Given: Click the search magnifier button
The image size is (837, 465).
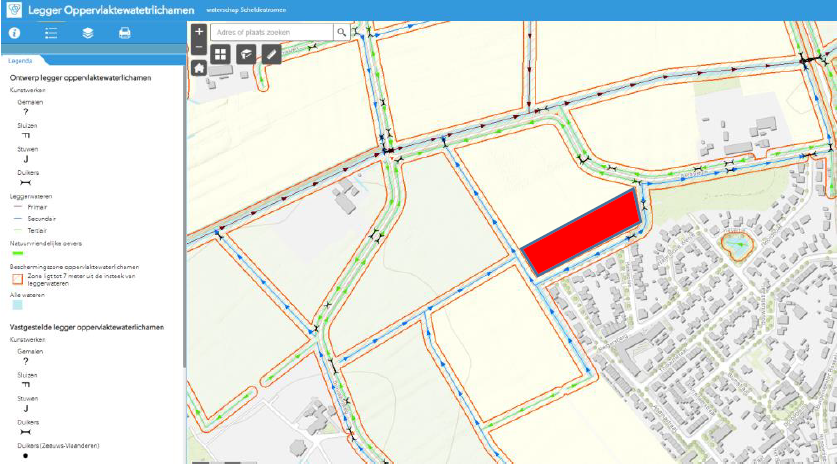Looking at the screenshot, I should pyautogui.click(x=342, y=33).
